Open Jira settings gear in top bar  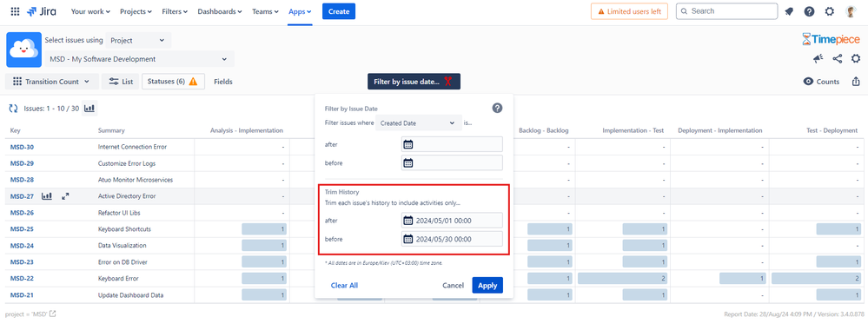coord(829,11)
